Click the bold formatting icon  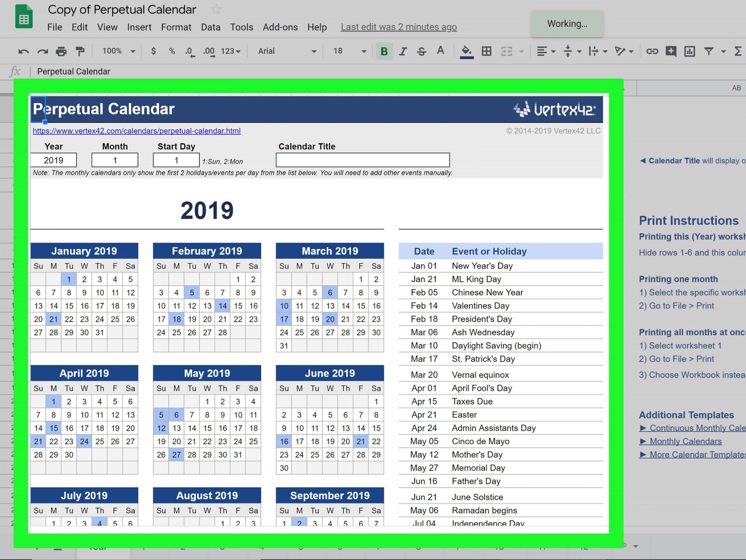pyautogui.click(x=382, y=52)
